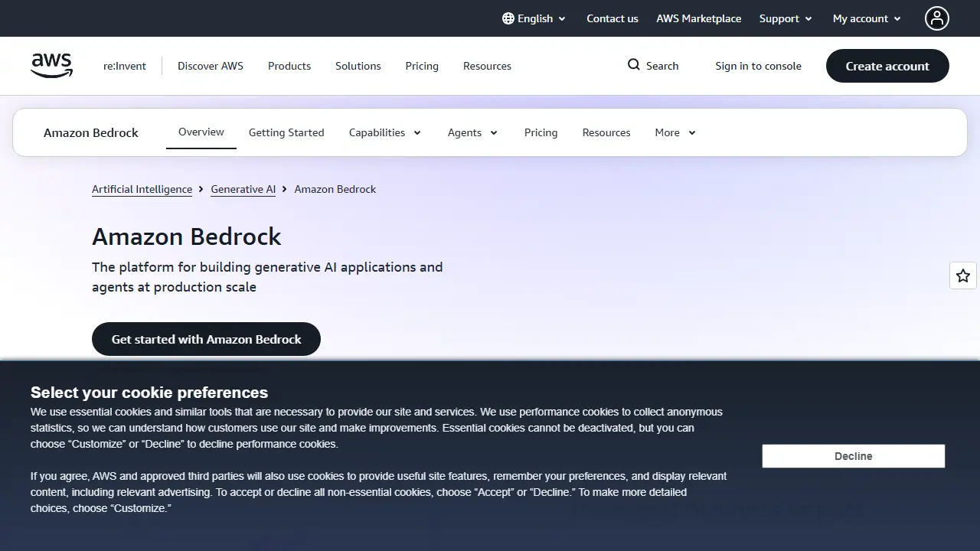Viewport: 980px width, 551px height.
Task: Expand the English language dropdown
Action: 534,18
